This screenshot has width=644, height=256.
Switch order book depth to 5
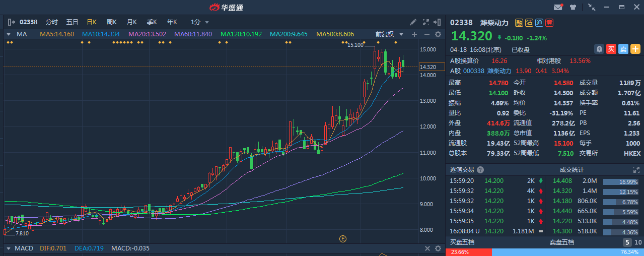[x=627, y=242]
